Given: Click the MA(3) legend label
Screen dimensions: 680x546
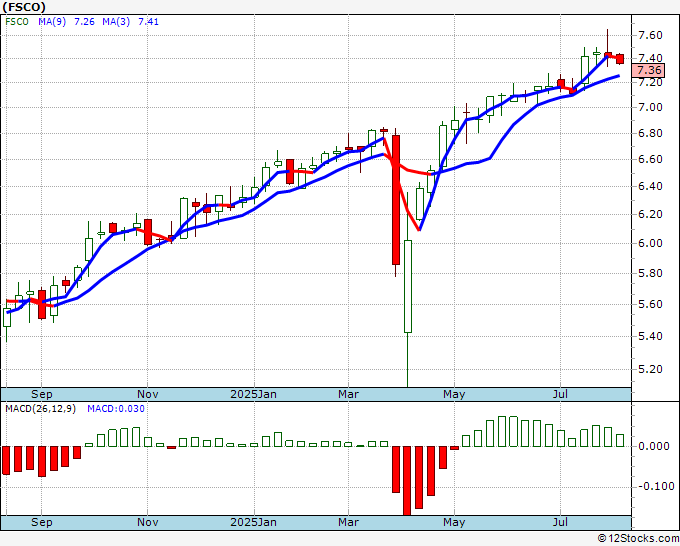Looking at the screenshot, I should coord(116,21).
